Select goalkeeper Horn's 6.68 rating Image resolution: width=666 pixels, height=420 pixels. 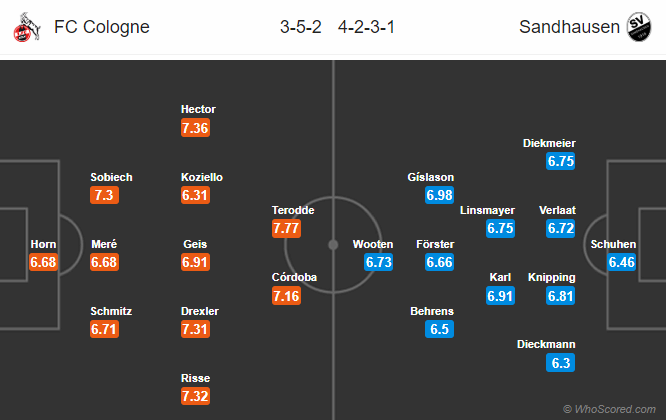pos(44,263)
